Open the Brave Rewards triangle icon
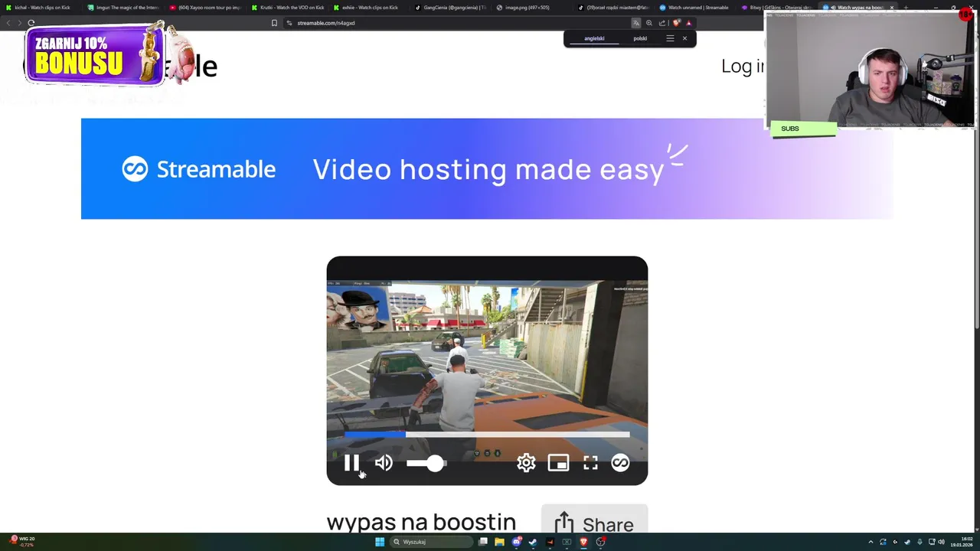The image size is (980, 551). (688, 23)
